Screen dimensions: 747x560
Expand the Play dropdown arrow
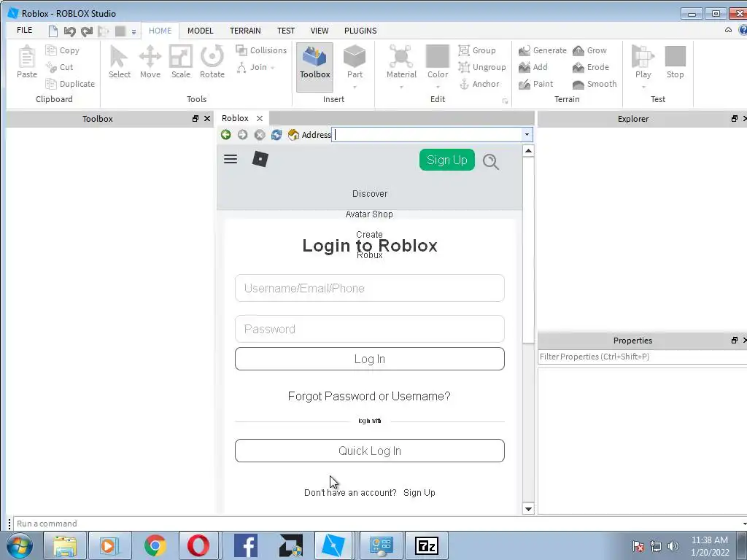point(643,87)
